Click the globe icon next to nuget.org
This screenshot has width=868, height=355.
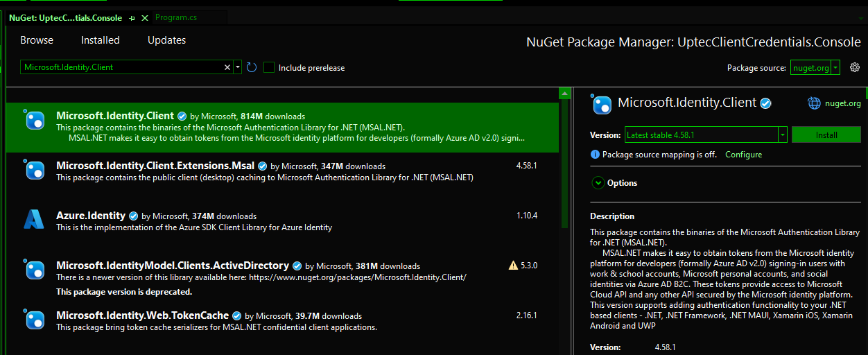tap(815, 103)
